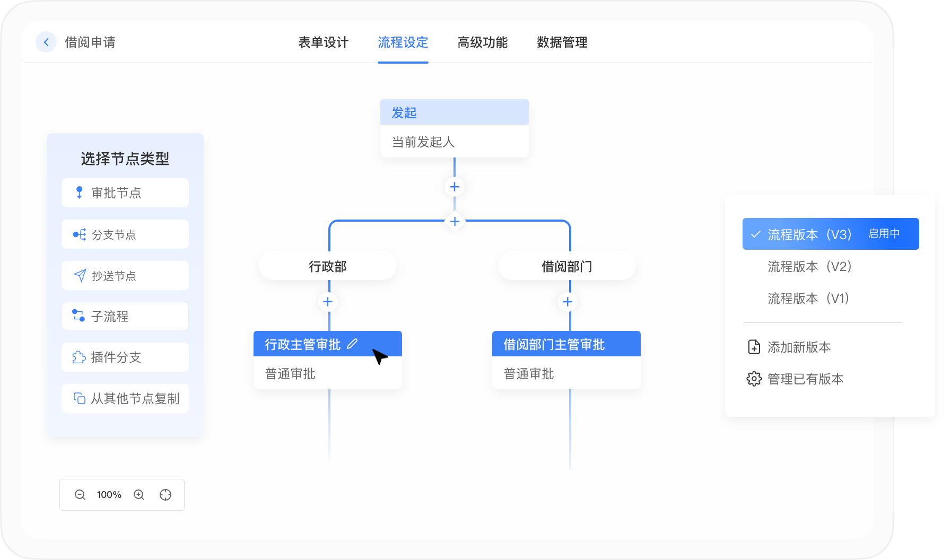
Task: Edit the 行政主管审批 node name with pencil icon
Action: [352, 344]
